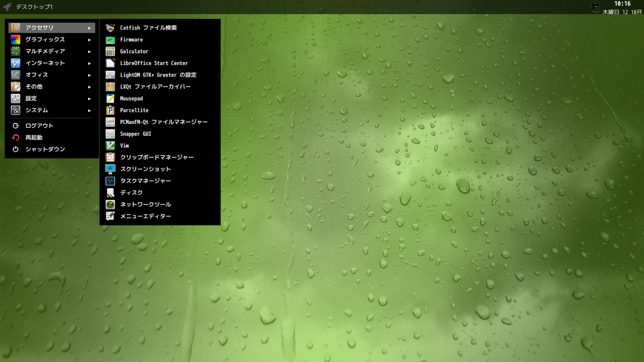This screenshot has width=644, height=362.
Task: Click the ネットワークツール text
Action: point(146,205)
